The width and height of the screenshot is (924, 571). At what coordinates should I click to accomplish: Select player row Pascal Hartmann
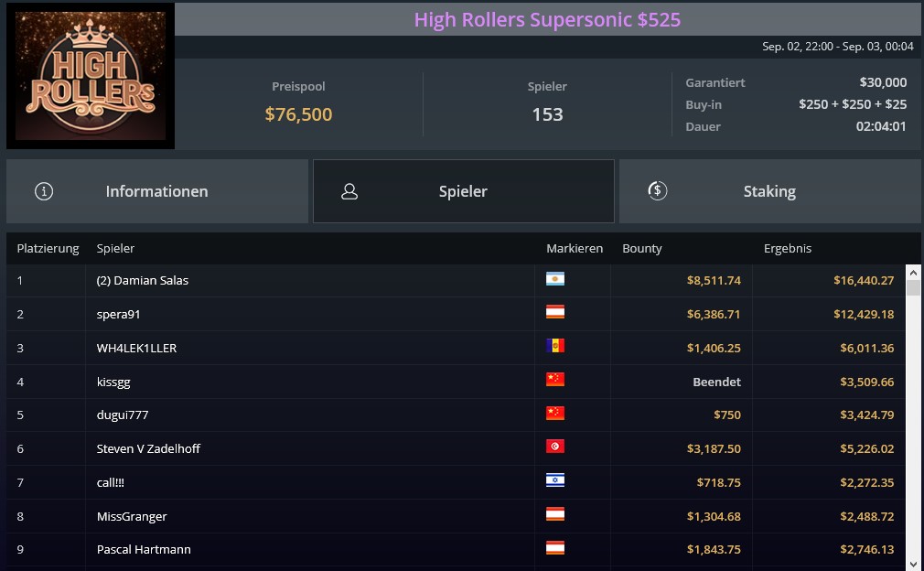point(457,549)
